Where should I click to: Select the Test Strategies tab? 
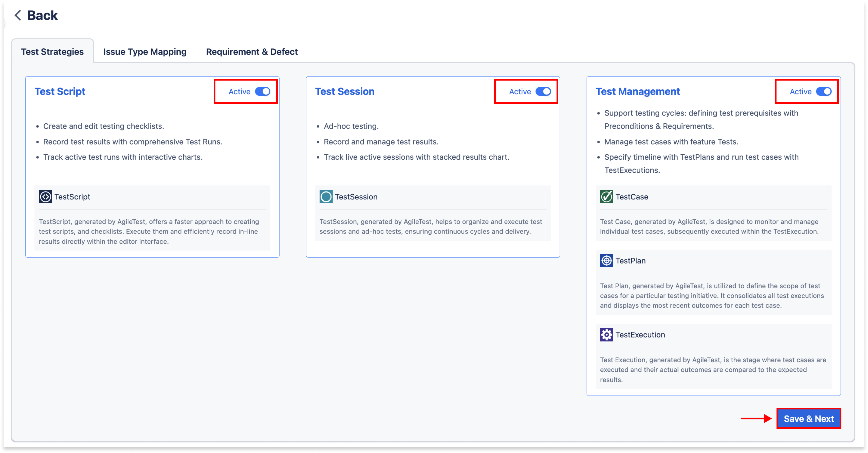point(52,51)
